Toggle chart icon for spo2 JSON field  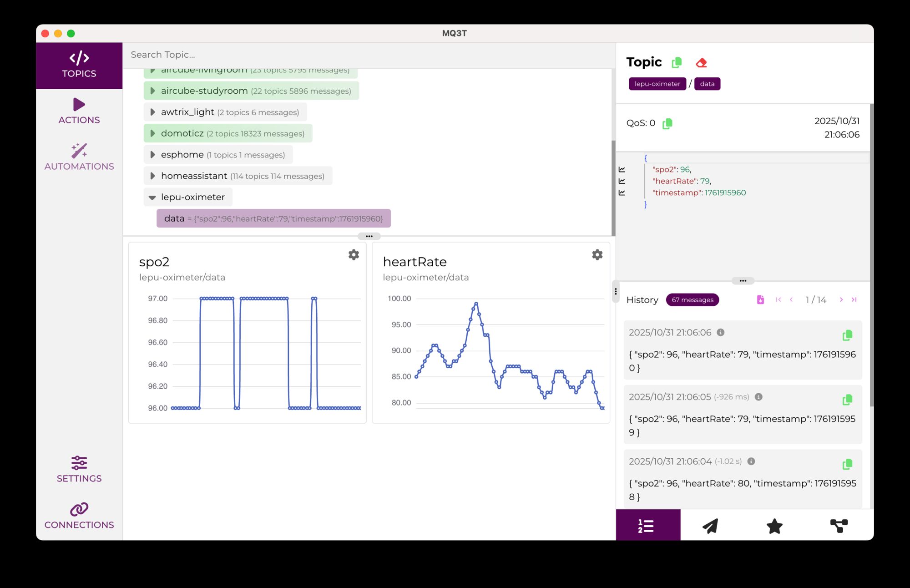(622, 169)
